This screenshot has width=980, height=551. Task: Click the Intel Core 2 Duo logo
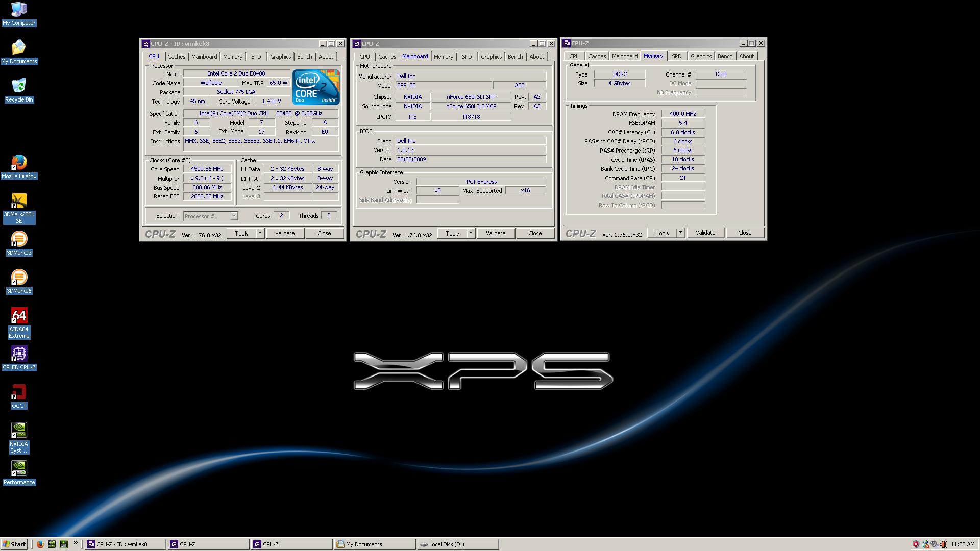click(316, 87)
